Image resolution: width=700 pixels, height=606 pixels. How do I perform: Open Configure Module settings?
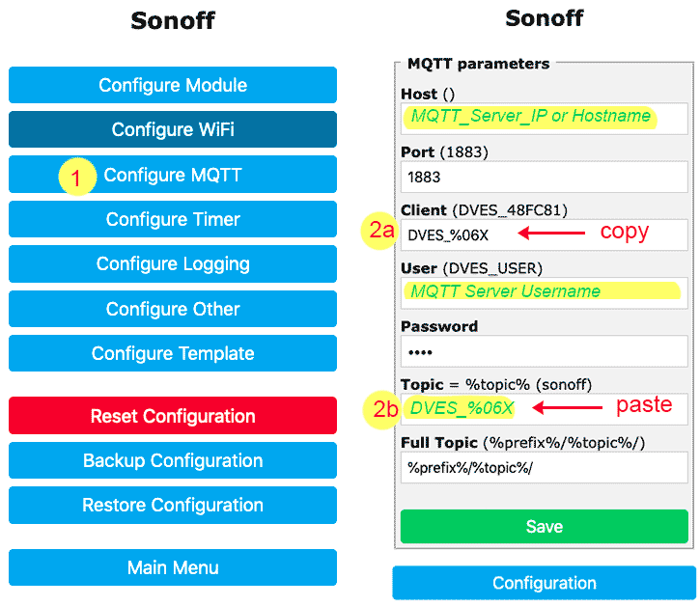[172, 85]
